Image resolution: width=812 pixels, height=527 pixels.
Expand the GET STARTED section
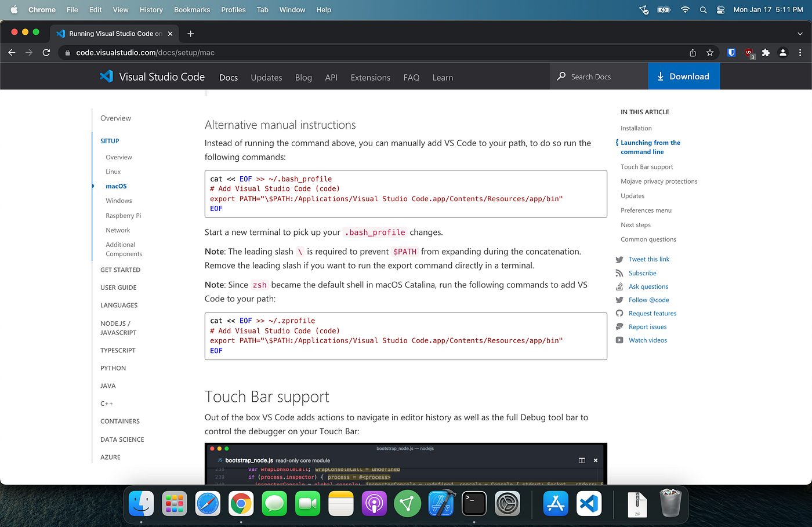[x=120, y=270]
